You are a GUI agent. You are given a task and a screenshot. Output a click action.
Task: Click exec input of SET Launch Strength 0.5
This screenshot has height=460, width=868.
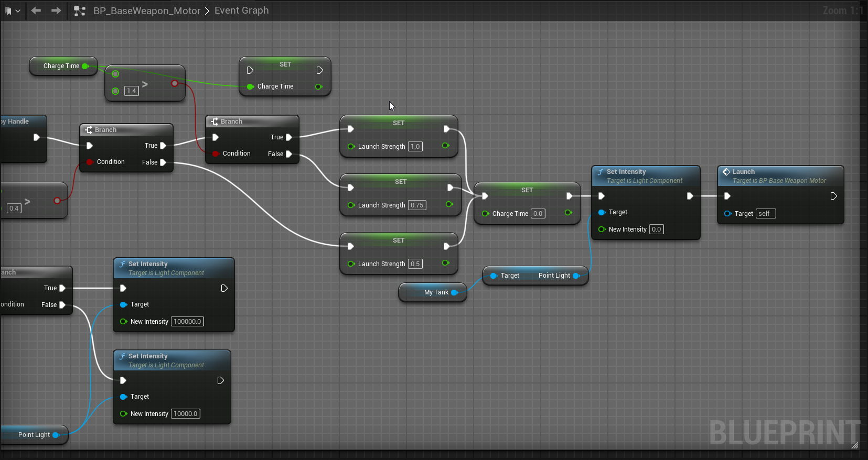pos(351,246)
